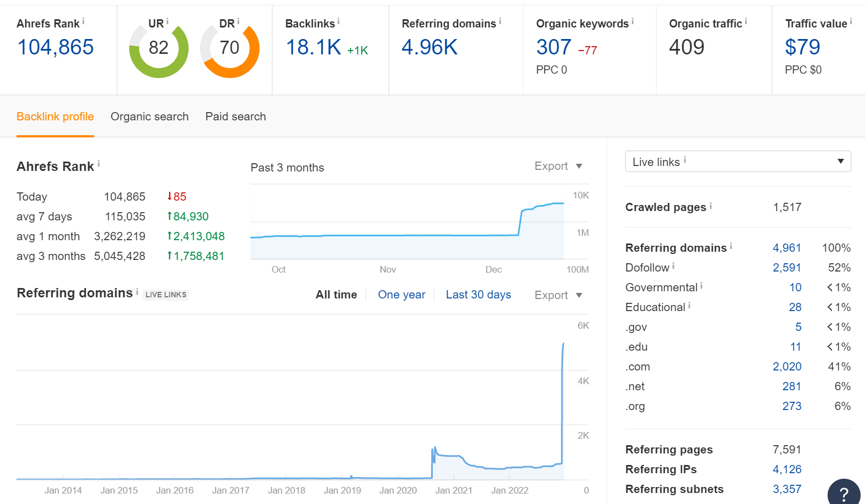Open the Live links dropdown
This screenshot has height=504, width=865.
click(x=738, y=162)
